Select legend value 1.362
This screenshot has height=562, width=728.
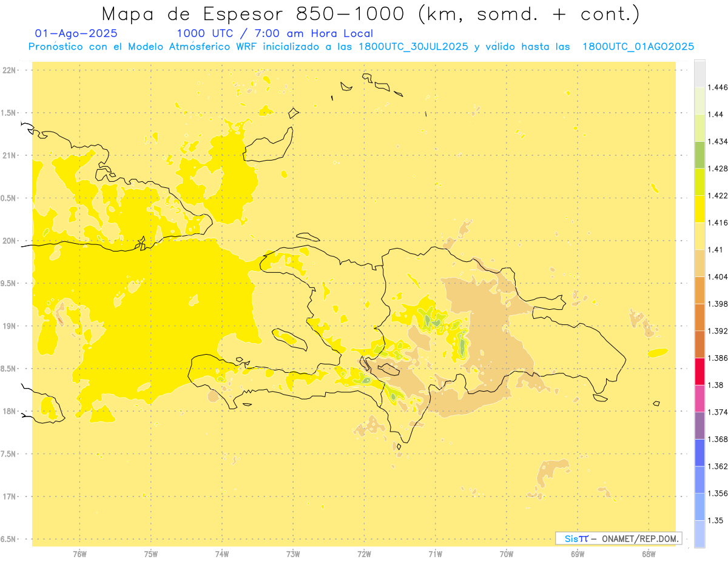717,466
